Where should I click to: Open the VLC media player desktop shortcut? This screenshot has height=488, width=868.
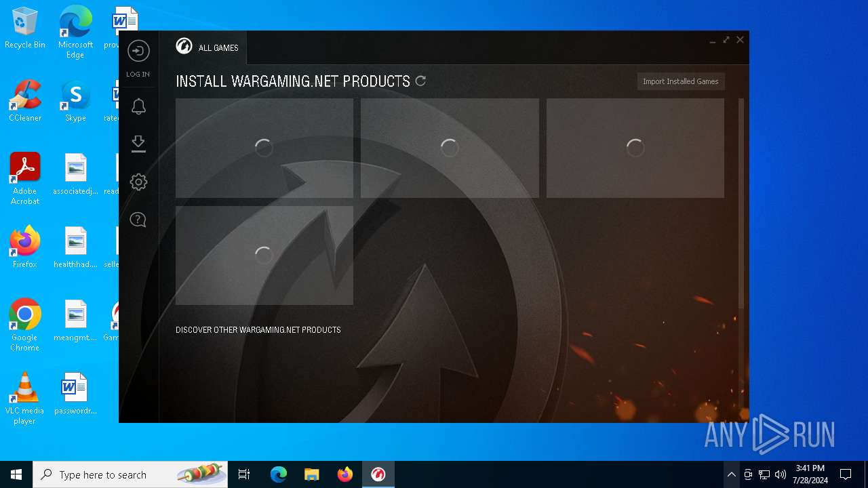coord(25,399)
